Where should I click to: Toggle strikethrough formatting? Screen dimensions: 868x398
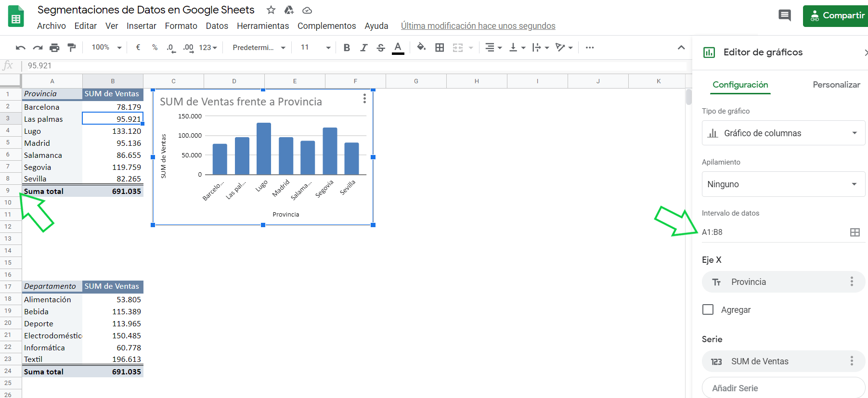coord(381,47)
